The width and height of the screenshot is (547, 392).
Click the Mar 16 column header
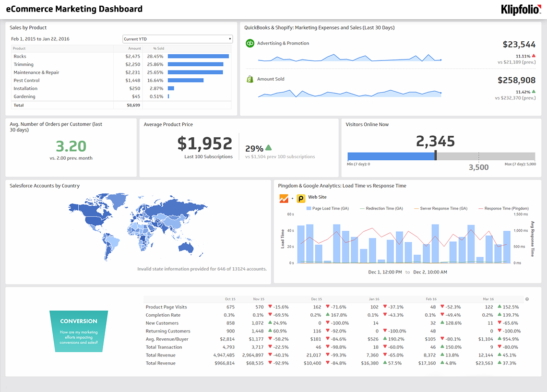[x=488, y=299]
